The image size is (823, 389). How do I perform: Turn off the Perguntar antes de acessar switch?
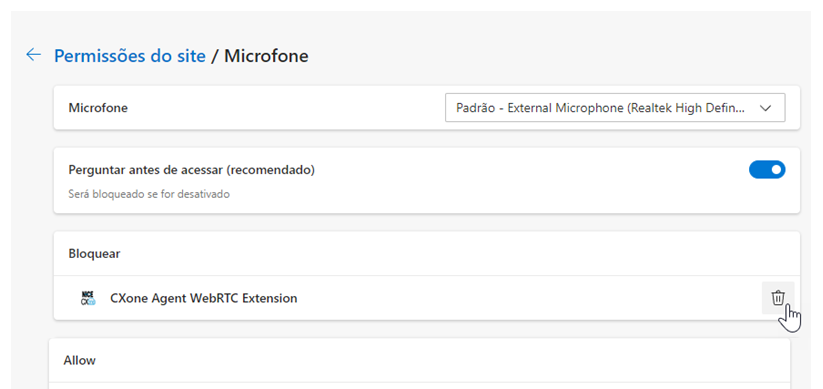pyautogui.click(x=767, y=170)
